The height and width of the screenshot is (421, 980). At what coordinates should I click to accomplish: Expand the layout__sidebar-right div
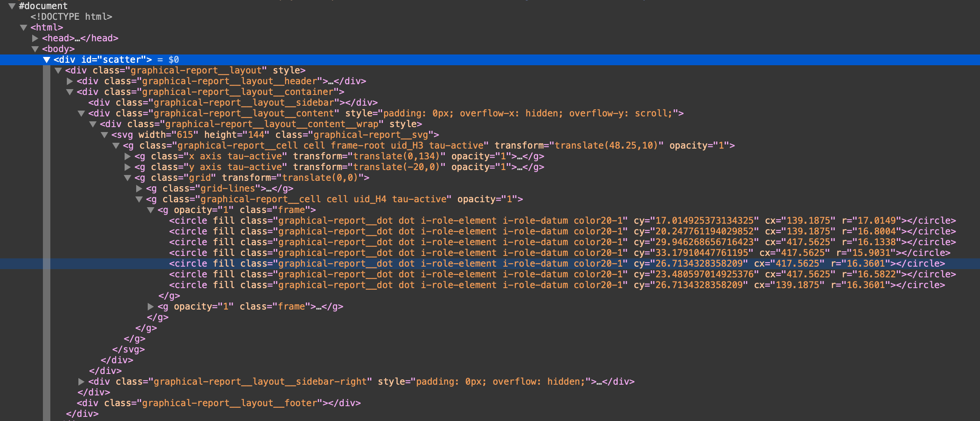coord(81,381)
